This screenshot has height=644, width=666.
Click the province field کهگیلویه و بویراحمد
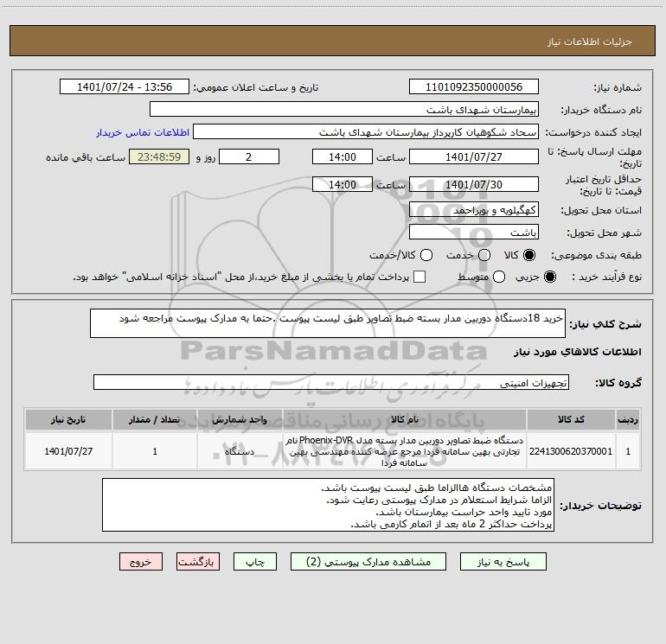coord(474,209)
